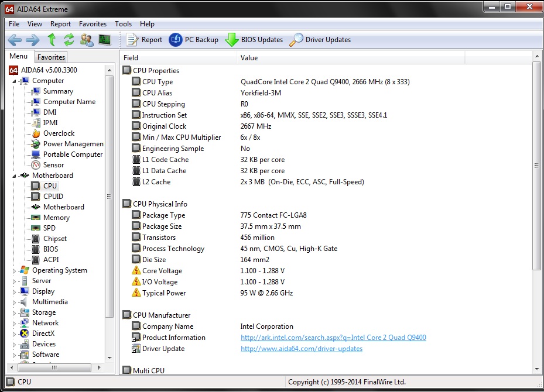Viewport: 544px width, 392px height.
Task: Click the details pane vertical scrollbar thumb
Action: 537,166
